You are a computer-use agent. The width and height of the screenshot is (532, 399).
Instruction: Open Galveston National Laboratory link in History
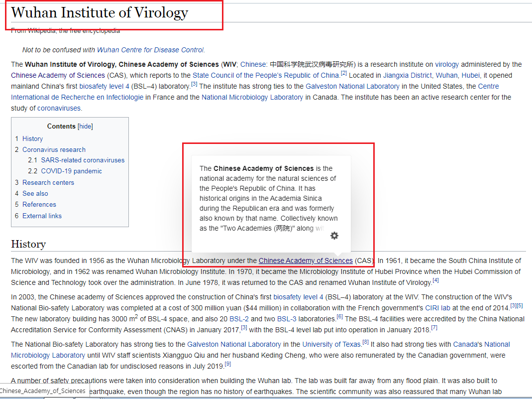(234, 344)
